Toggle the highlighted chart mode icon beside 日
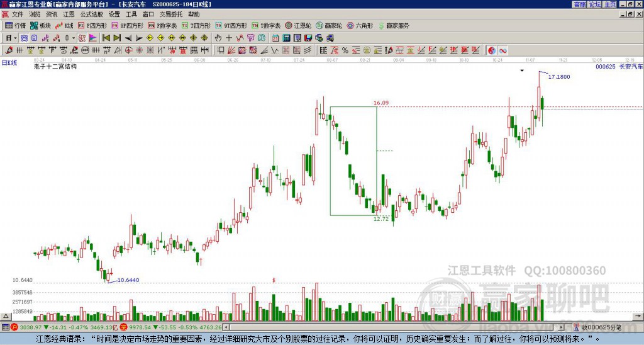The image size is (644, 345). click(24, 38)
